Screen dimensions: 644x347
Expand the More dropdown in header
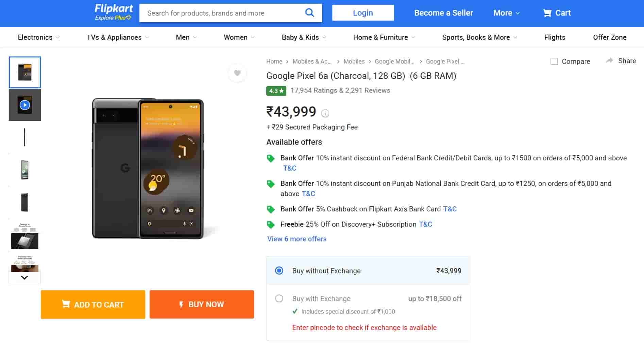tap(506, 13)
